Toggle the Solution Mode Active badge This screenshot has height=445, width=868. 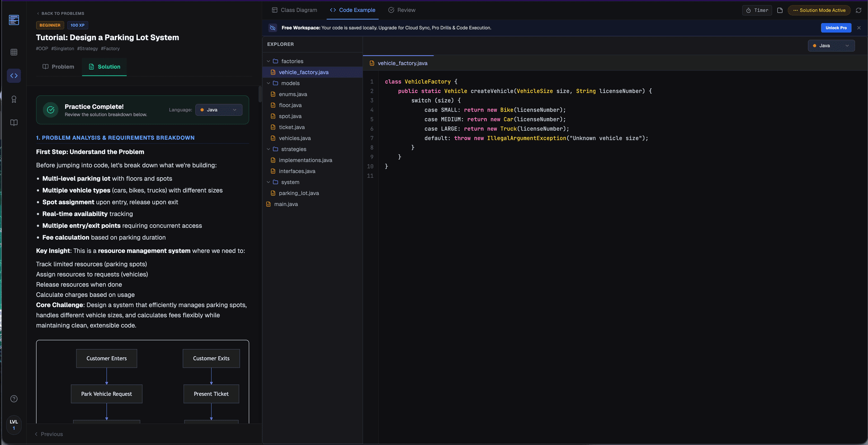tap(819, 10)
